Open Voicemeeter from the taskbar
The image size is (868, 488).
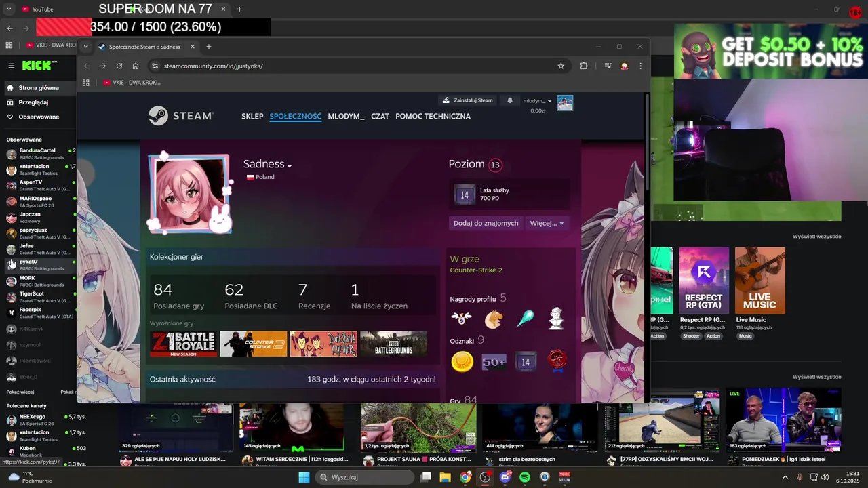coord(564,477)
